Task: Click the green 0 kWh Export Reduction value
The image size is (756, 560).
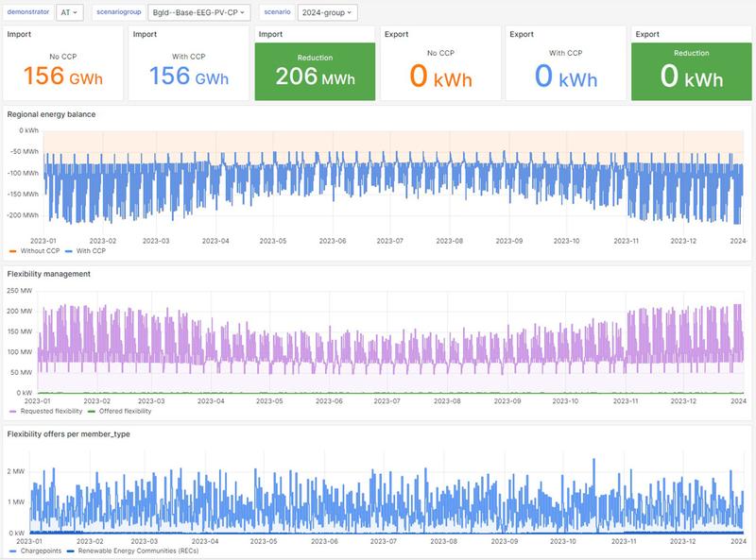Action: pyautogui.click(x=692, y=76)
